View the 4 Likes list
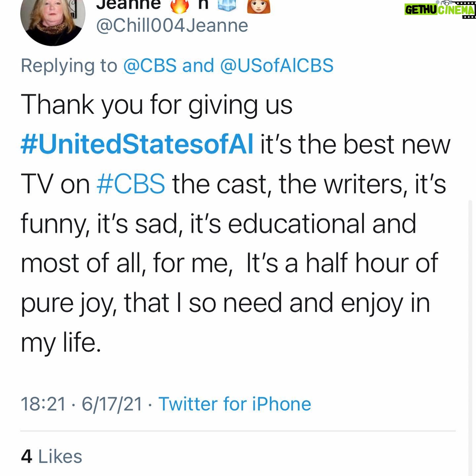Viewport: 476px width, 476px height. point(51,456)
